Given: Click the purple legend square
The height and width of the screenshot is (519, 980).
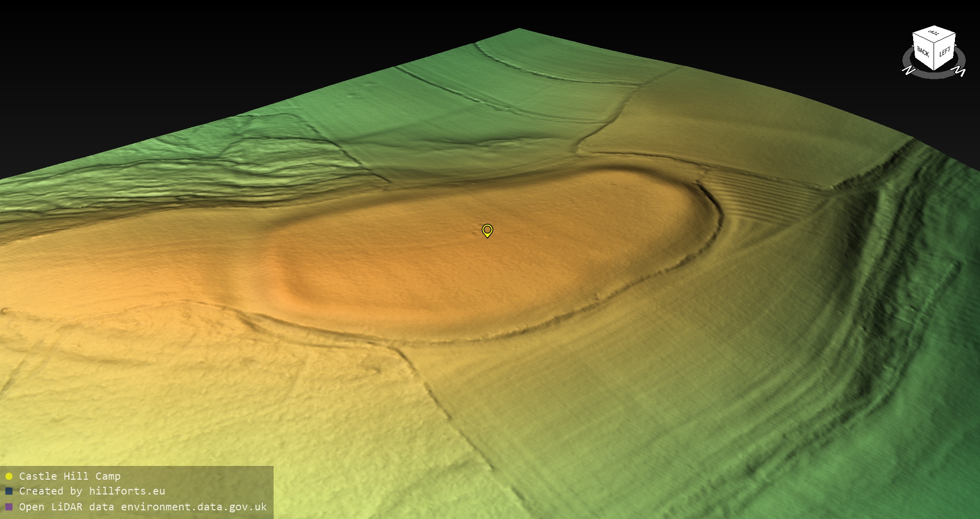Looking at the screenshot, I should point(9,507).
